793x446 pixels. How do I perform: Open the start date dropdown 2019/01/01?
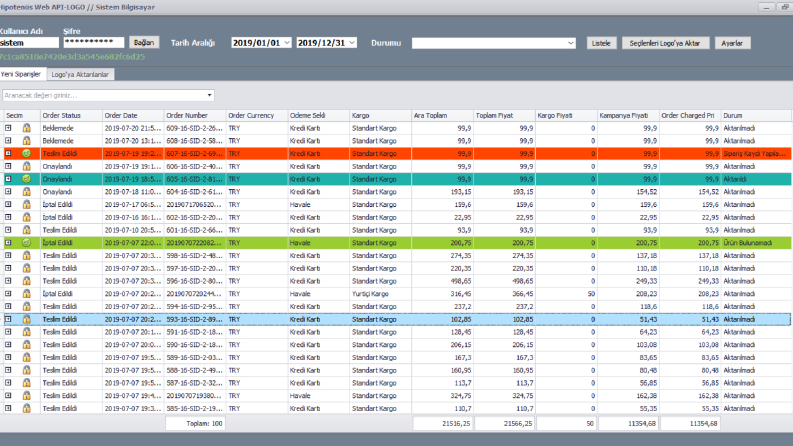(287, 42)
